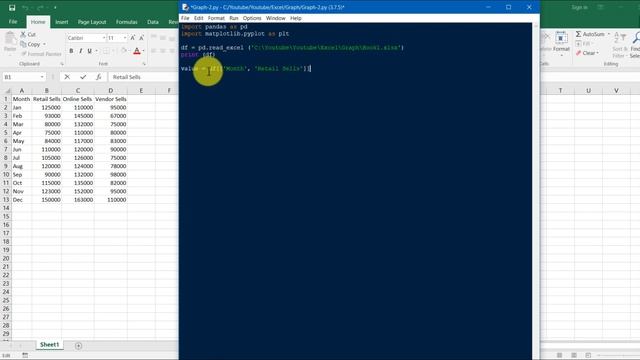Viewport: 640px width, 360px height.
Task: Open the Run menu in the Python editor
Action: 233,18
